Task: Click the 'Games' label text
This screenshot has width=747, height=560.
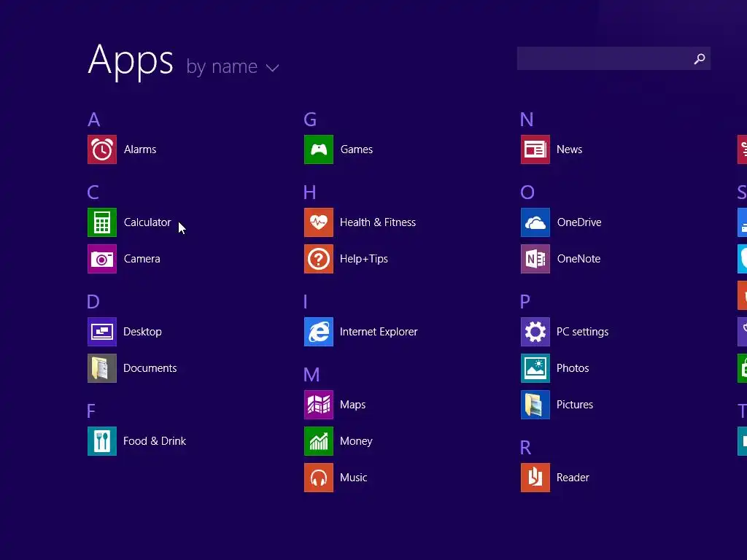Action: tap(357, 149)
